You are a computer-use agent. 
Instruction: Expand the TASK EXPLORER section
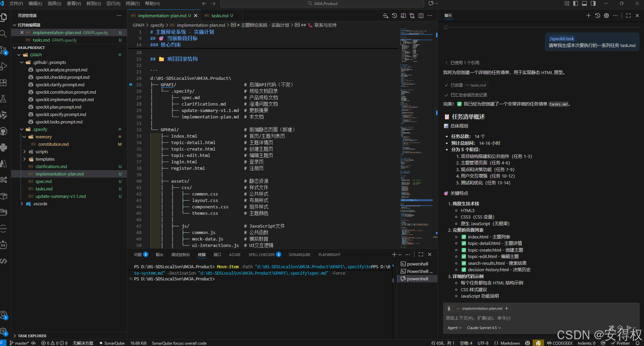(32, 336)
